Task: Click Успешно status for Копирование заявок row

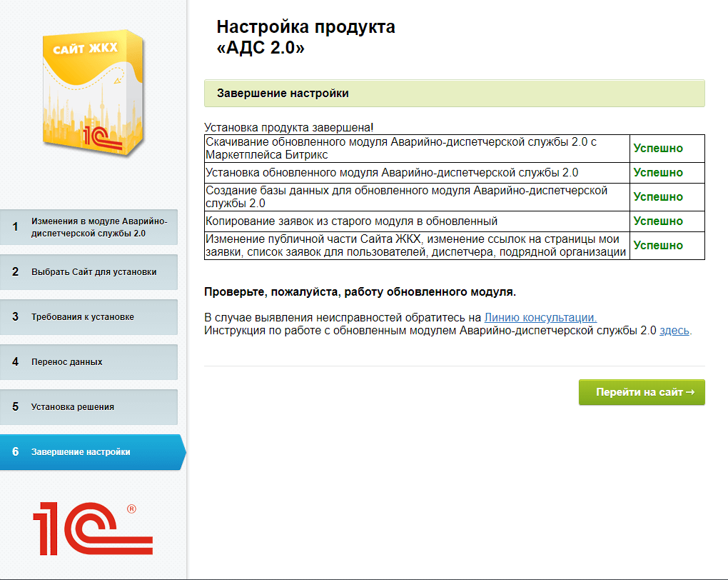Action: [x=658, y=221]
